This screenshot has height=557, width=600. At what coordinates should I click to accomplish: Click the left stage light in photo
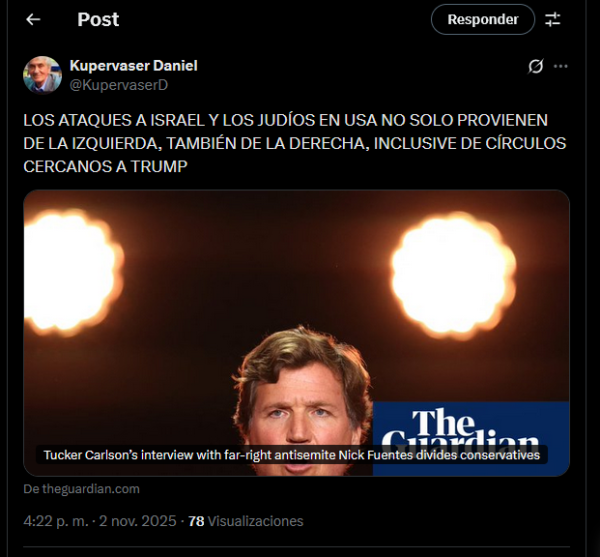click(x=73, y=272)
